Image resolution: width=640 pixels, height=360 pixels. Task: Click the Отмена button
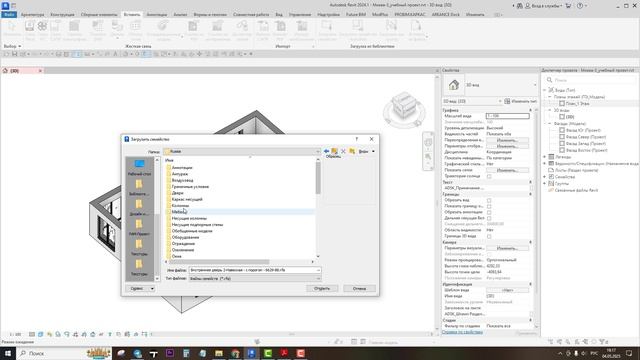coord(360,289)
